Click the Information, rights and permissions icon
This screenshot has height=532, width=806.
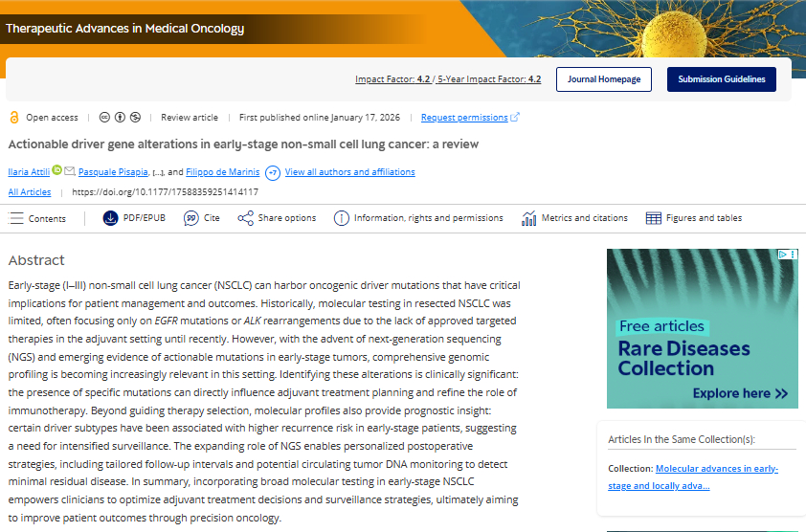(x=342, y=218)
